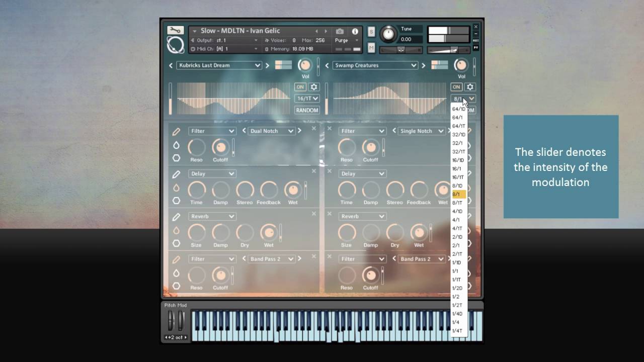Open the Purge menu

pyautogui.click(x=347, y=40)
